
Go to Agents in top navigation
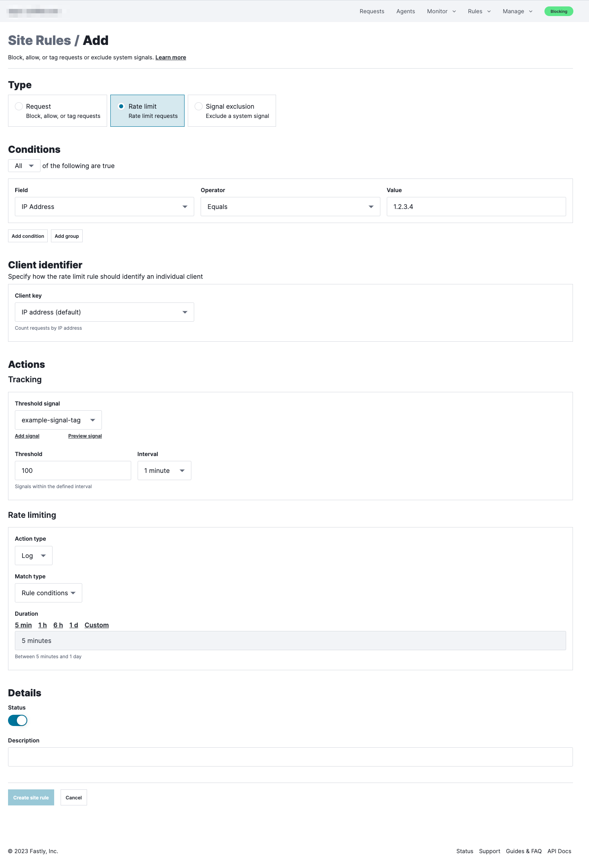click(x=406, y=11)
